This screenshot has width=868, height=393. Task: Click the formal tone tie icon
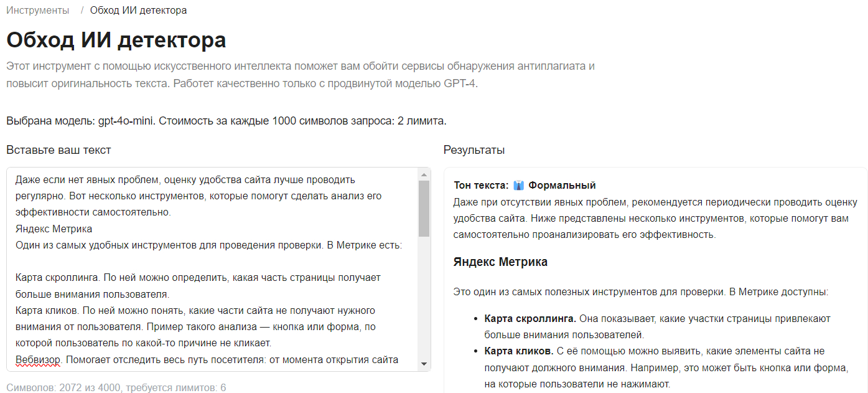519,186
